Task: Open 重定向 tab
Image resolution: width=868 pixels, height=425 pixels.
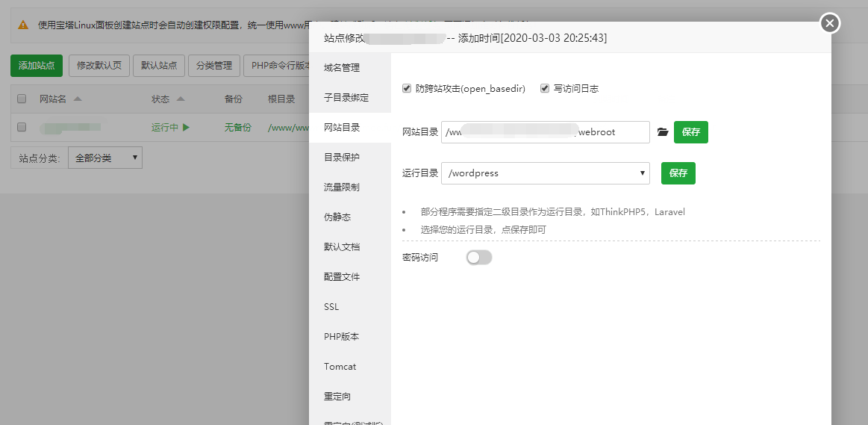Action: (350, 397)
